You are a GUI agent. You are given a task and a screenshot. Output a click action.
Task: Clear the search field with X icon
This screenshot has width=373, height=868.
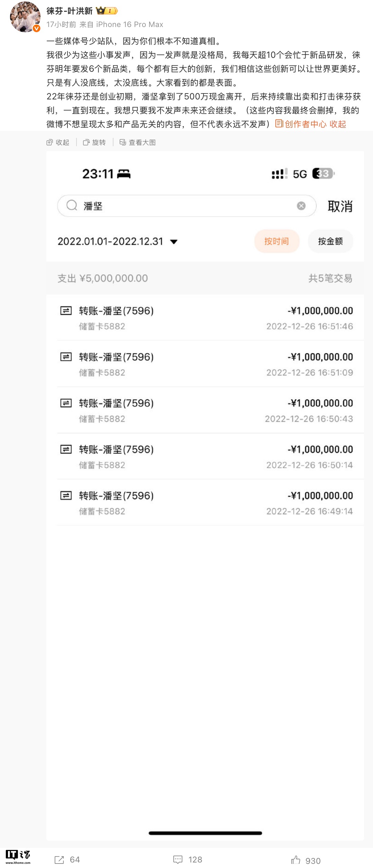coord(301,206)
